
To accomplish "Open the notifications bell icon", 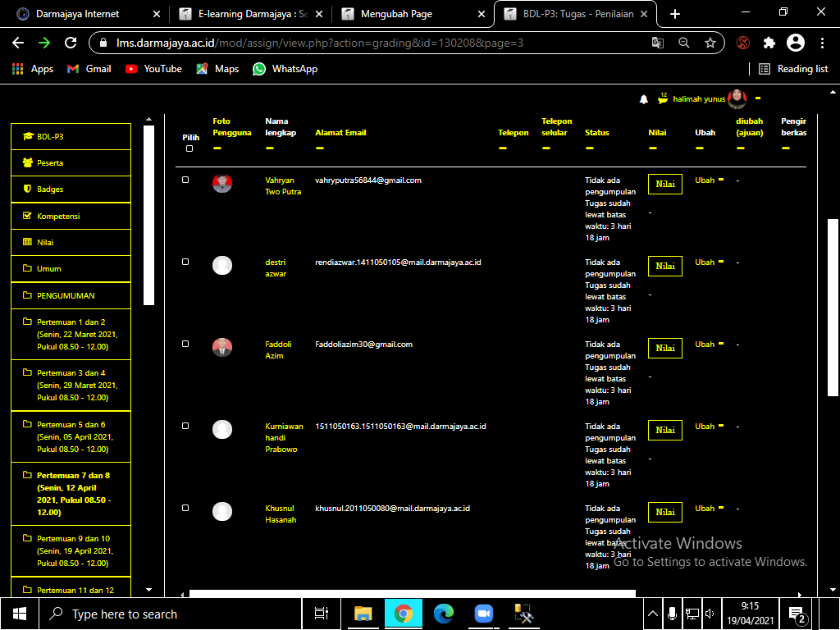I will click(x=643, y=99).
